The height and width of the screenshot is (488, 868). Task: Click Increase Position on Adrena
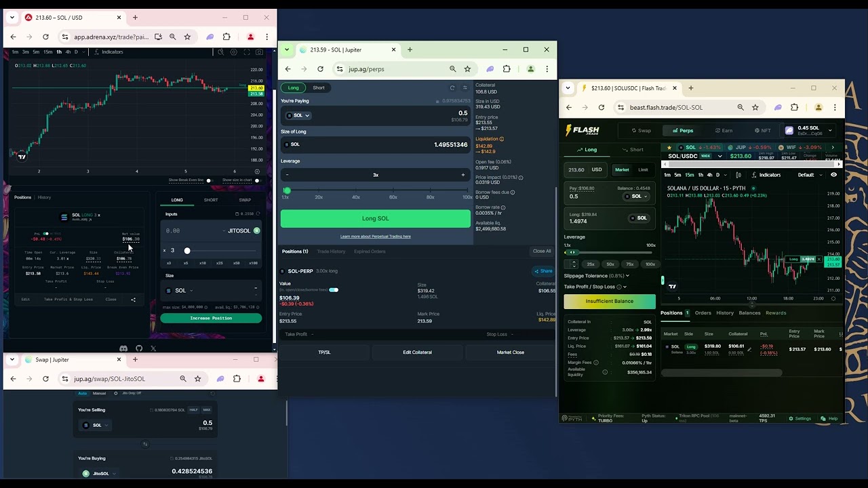click(x=211, y=318)
